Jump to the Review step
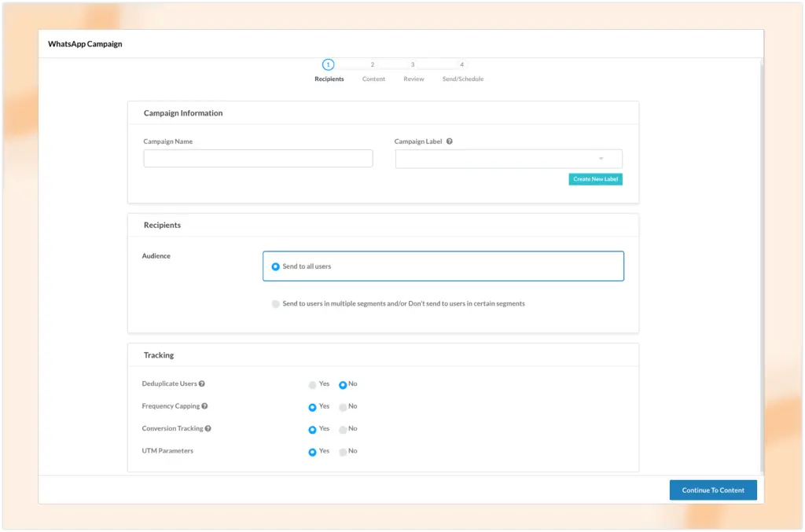The image size is (805, 532). pos(414,71)
